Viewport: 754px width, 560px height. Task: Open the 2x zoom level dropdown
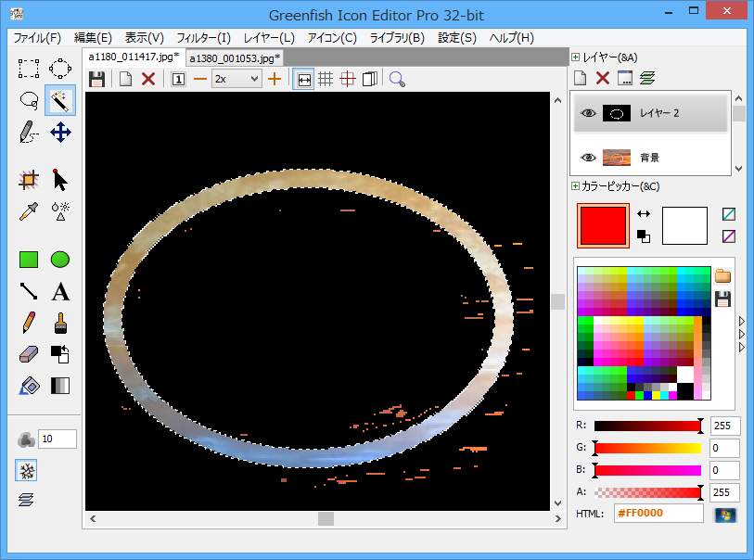pyautogui.click(x=236, y=80)
